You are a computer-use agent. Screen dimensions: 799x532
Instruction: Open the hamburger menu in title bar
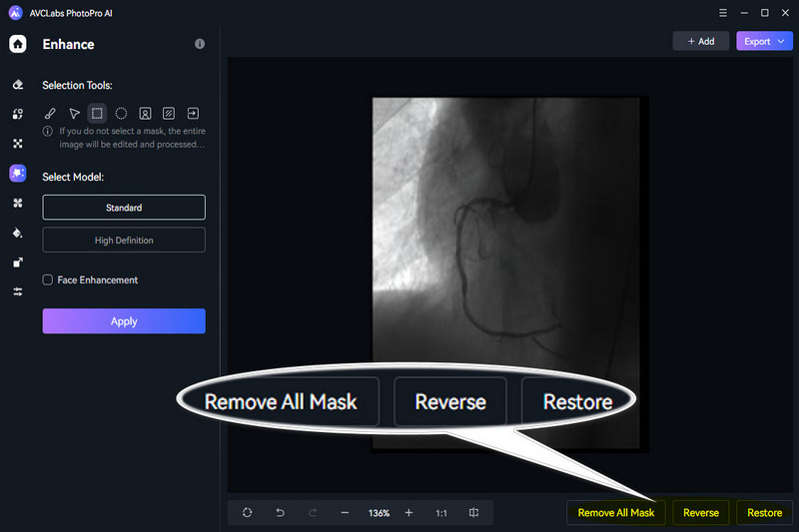[722, 13]
